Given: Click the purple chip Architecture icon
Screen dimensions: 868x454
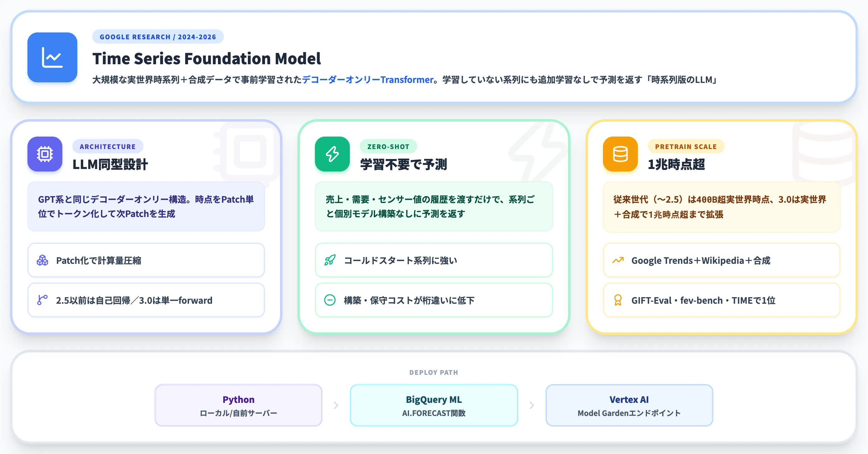Looking at the screenshot, I should [x=45, y=154].
